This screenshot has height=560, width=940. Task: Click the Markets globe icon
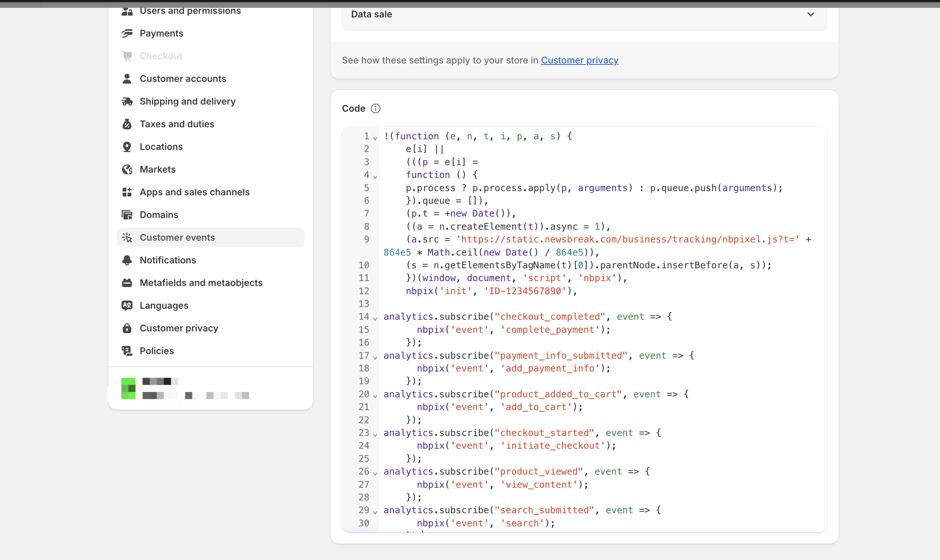click(127, 169)
